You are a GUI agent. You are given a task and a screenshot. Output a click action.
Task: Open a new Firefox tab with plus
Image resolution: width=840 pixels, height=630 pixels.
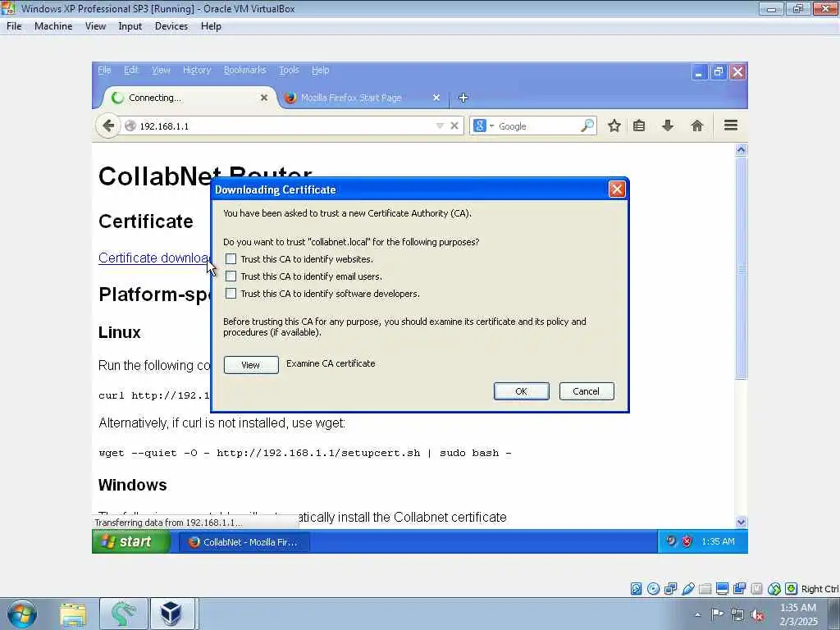[x=464, y=98]
